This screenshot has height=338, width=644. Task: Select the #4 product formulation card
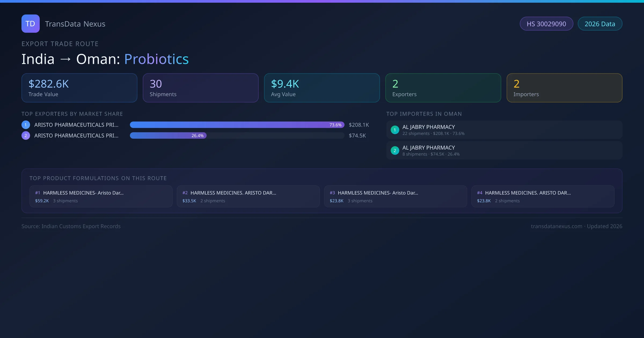coord(543,196)
